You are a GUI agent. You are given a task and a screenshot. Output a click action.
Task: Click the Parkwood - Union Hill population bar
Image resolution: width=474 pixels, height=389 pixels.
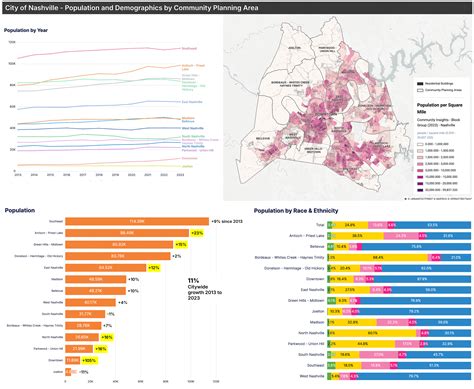coord(79,349)
